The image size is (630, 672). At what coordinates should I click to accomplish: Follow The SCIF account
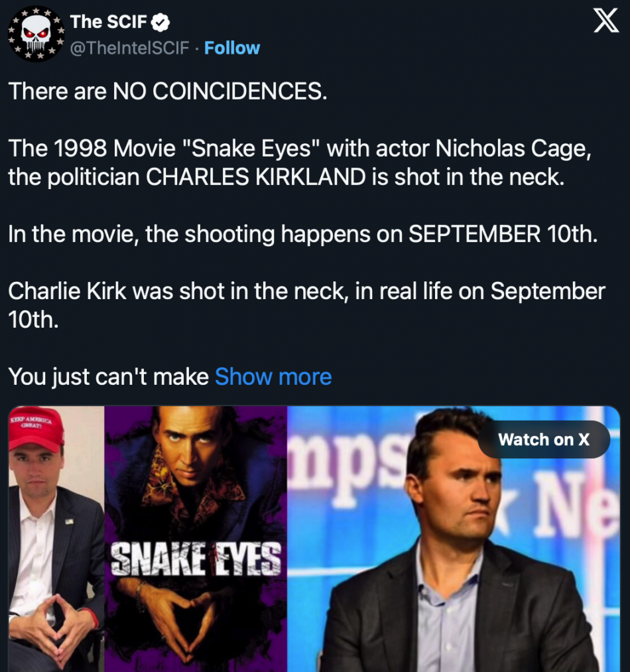pyautogui.click(x=231, y=47)
